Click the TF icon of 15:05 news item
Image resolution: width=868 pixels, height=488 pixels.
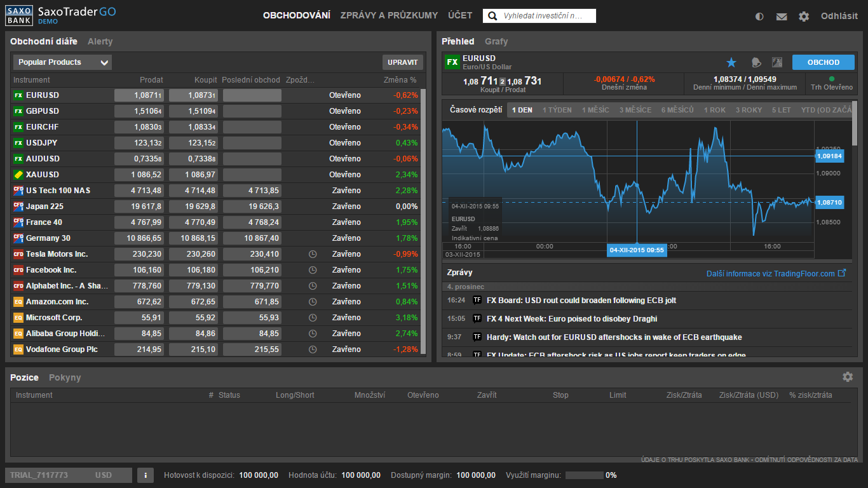(x=477, y=318)
